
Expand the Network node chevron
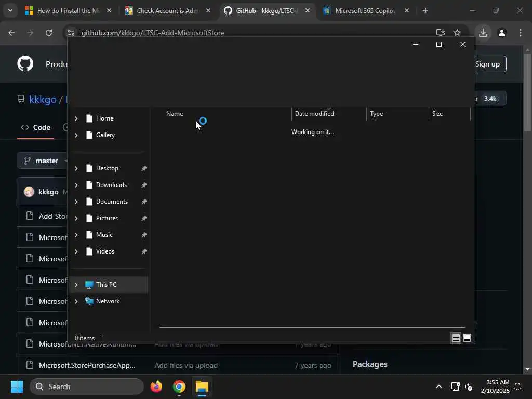point(76,301)
